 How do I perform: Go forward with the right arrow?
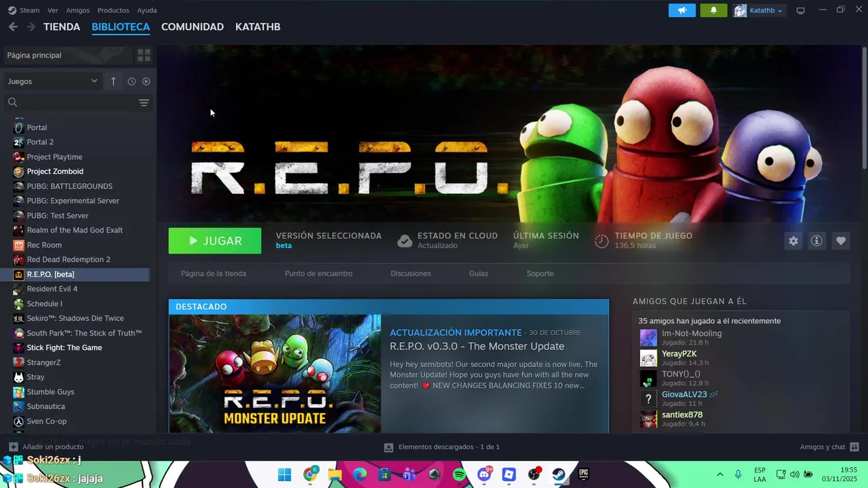coord(31,26)
